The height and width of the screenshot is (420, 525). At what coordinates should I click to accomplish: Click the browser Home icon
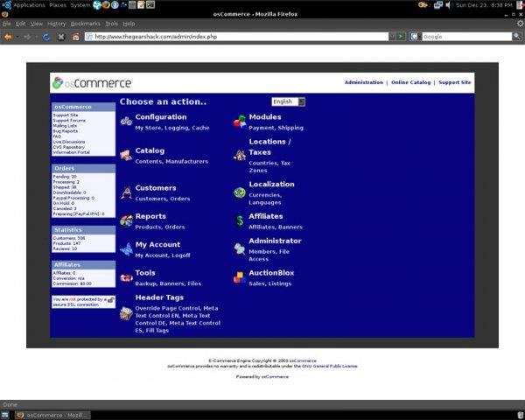pos(76,37)
